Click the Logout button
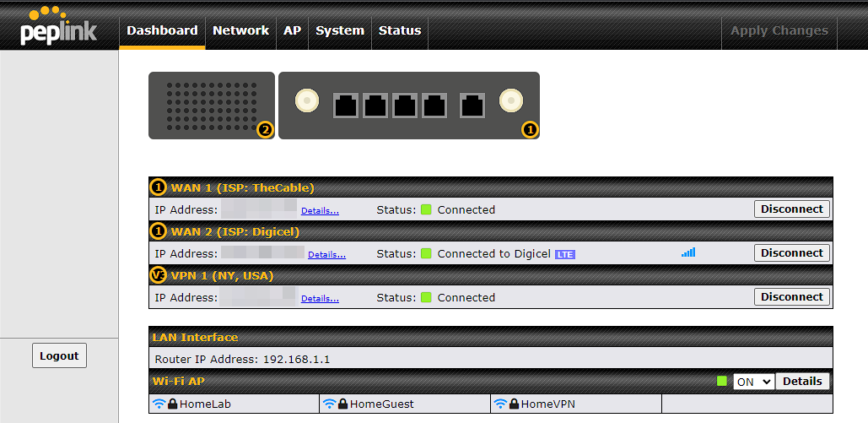 click(59, 356)
